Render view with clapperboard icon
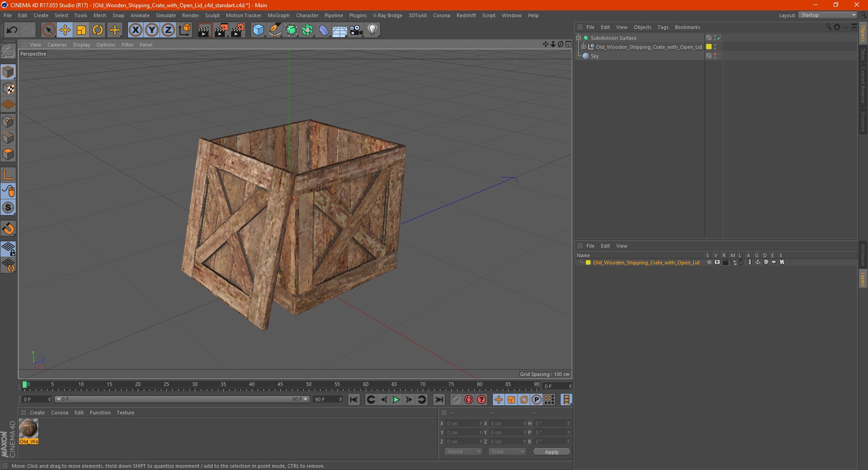This screenshot has height=470, width=868. 204,30
